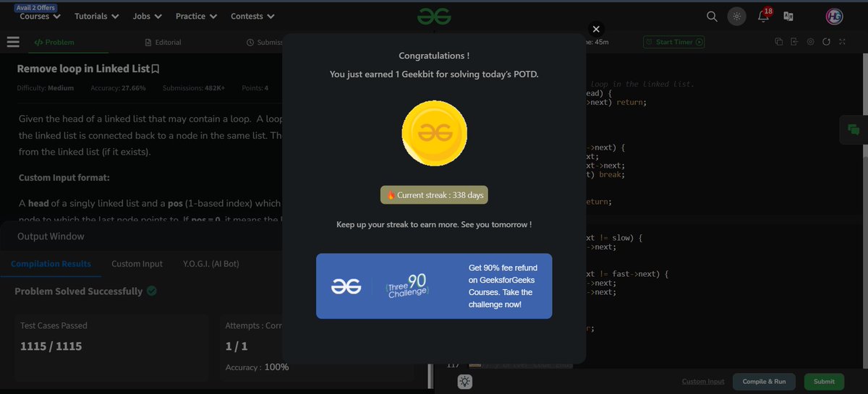Toggle light/dark theme sun icon
The height and width of the screenshot is (394, 868).
736,16
